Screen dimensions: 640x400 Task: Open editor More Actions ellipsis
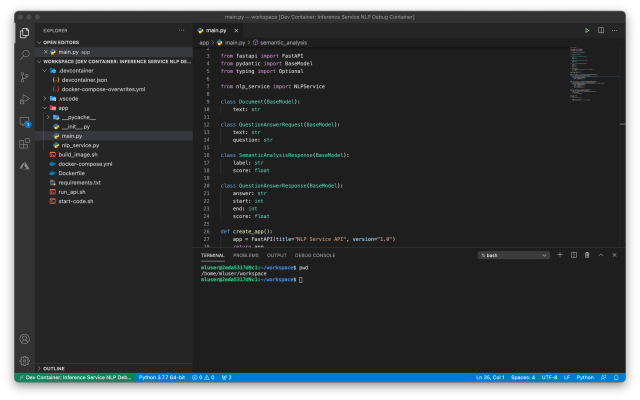tap(614, 31)
